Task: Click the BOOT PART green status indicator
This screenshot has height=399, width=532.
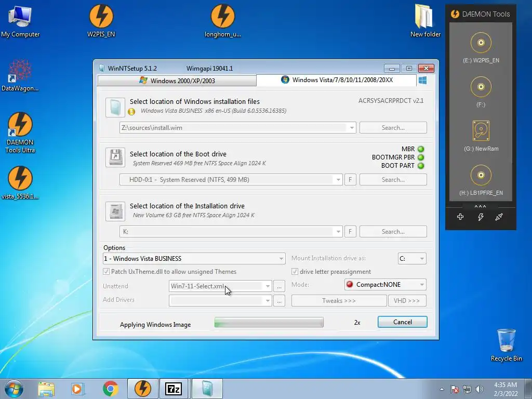Action: click(x=421, y=166)
